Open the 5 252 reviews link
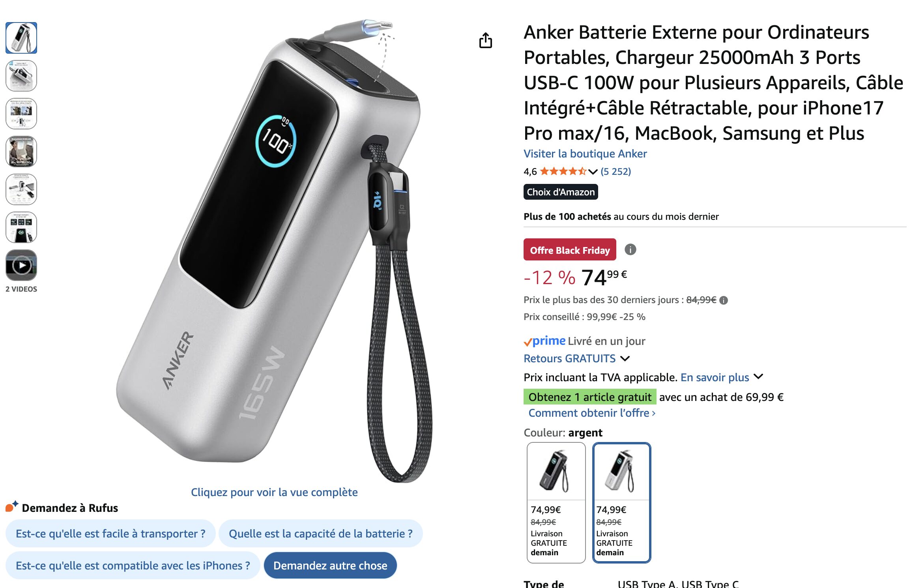Screen dimensions: 913x588 point(616,171)
